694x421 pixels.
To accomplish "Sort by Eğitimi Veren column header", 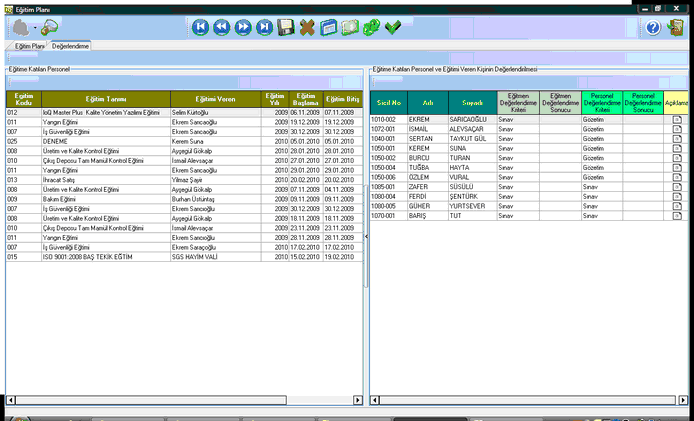I will 216,99.
